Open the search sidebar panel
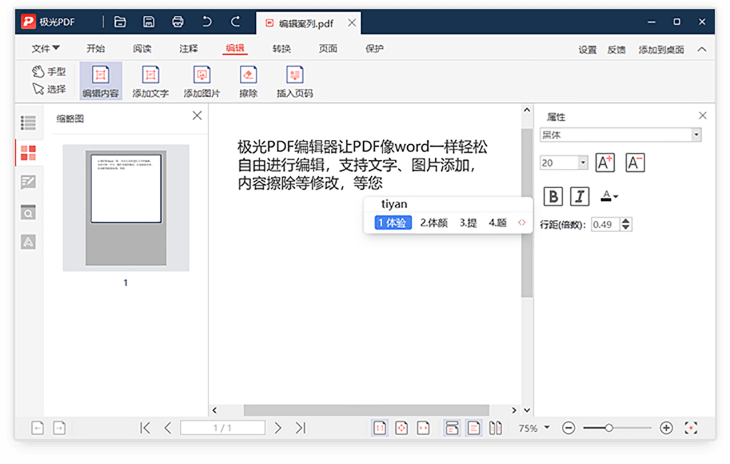This screenshot has width=730, height=464. (x=28, y=212)
